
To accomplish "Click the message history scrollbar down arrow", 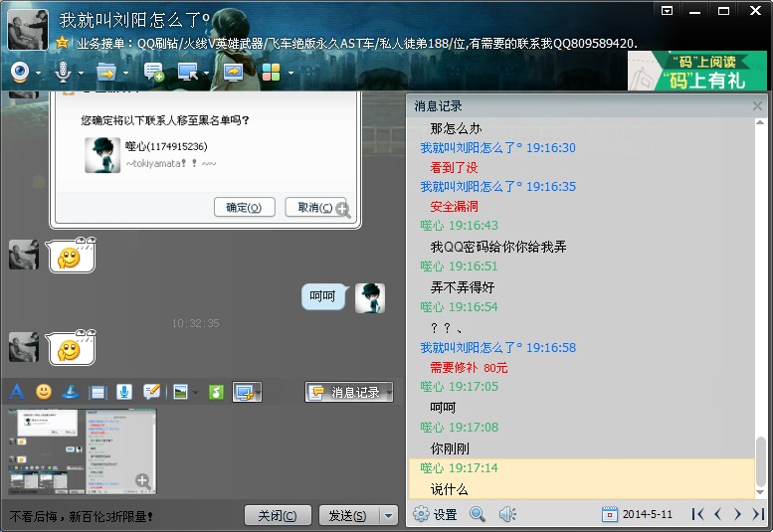I will pos(760,491).
